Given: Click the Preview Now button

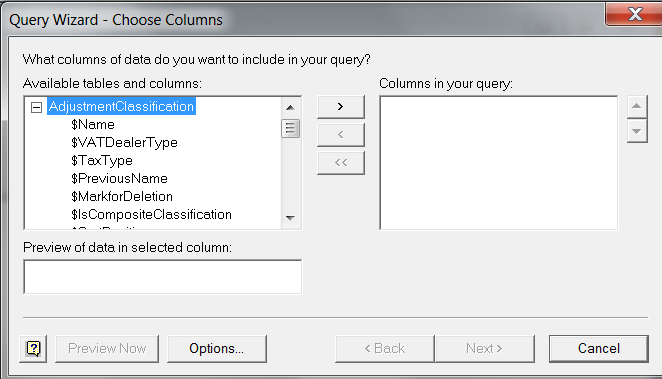Looking at the screenshot, I should click(107, 349).
